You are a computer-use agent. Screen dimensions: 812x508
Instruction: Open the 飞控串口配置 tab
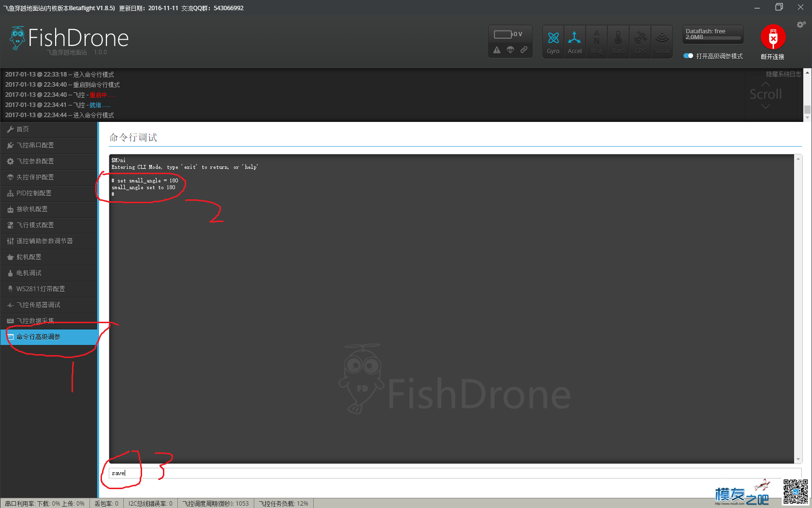click(48, 145)
